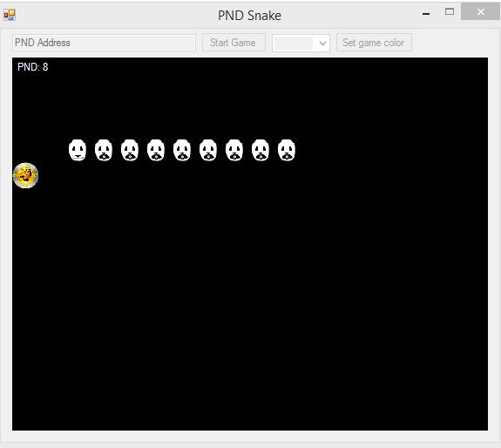501x448 pixels.
Task: Open the color selection combo box arrow
Action: pyautogui.click(x=322, y=43)
